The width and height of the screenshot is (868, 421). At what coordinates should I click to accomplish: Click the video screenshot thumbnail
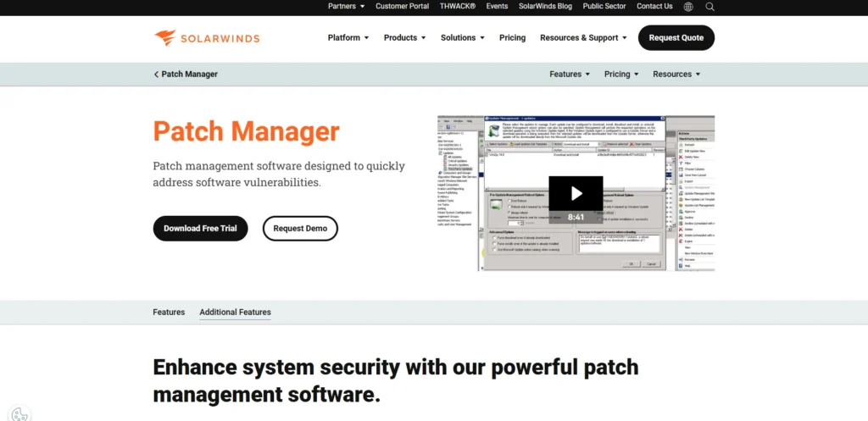[x=576, y=193]
